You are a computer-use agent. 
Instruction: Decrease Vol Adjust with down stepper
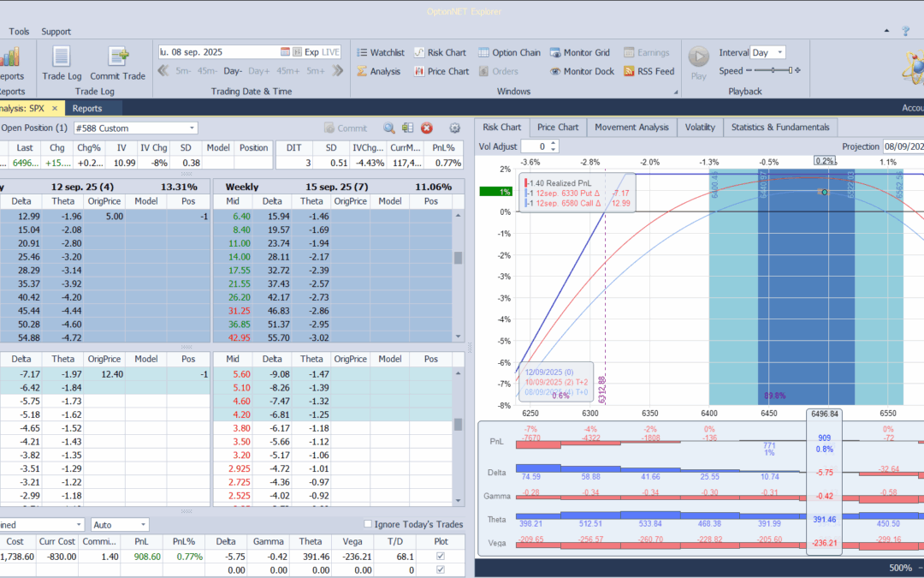tap(553, 149)
